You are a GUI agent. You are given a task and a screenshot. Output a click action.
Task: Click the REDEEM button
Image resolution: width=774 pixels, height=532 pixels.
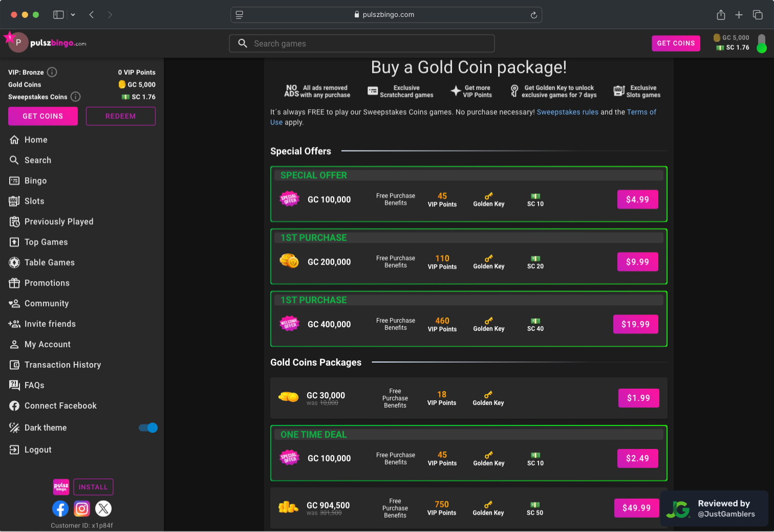[121, 116]
